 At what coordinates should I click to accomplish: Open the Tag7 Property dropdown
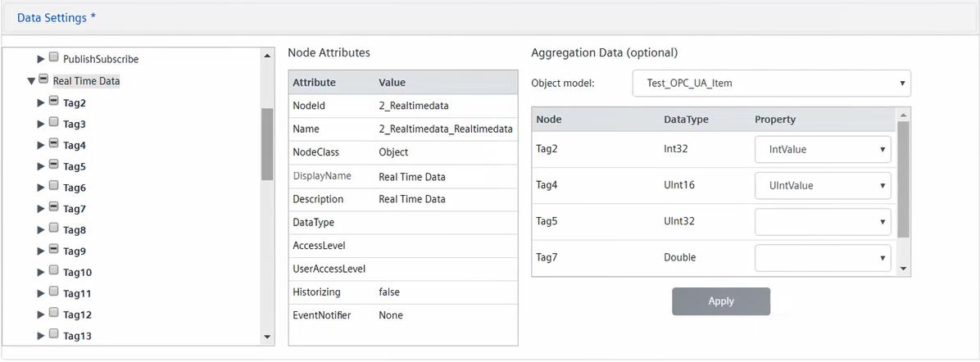point(822,258)
